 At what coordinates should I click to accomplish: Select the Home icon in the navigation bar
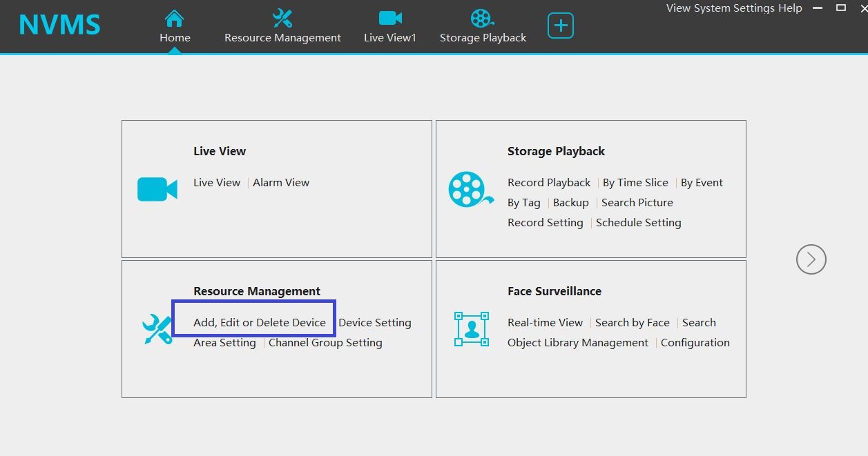[x=174, y=19]
